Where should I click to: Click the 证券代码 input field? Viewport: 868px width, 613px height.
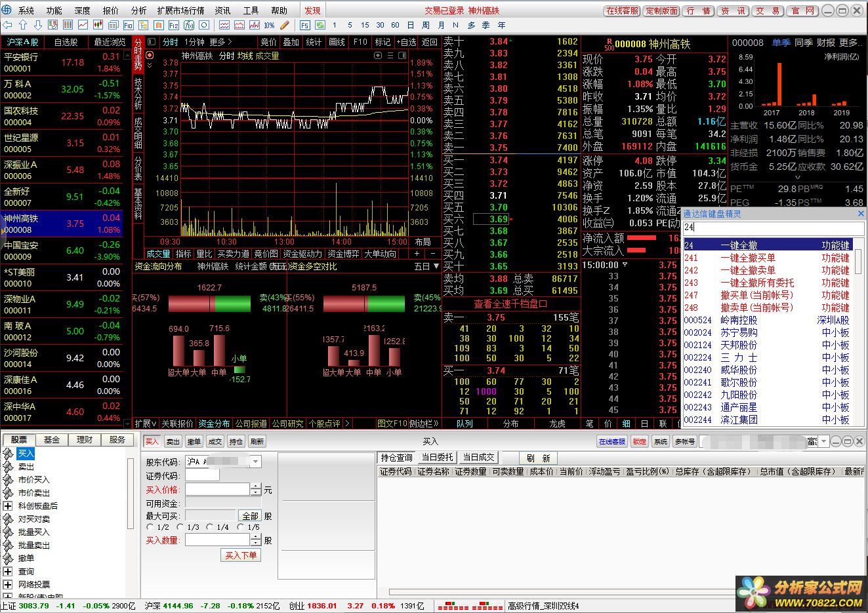tap(203, 475)
